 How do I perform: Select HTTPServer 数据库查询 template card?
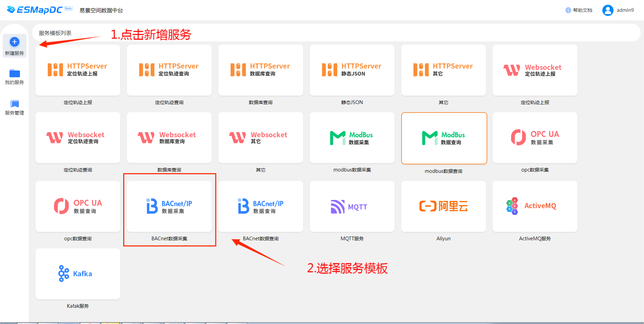pyautogui.click(x=261, y=70)
